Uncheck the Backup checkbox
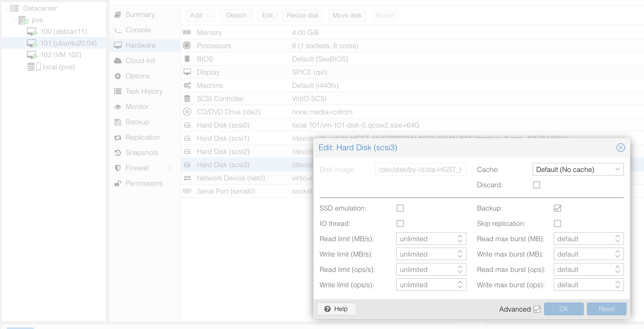644x329 pixels. [x=557, y=208]
